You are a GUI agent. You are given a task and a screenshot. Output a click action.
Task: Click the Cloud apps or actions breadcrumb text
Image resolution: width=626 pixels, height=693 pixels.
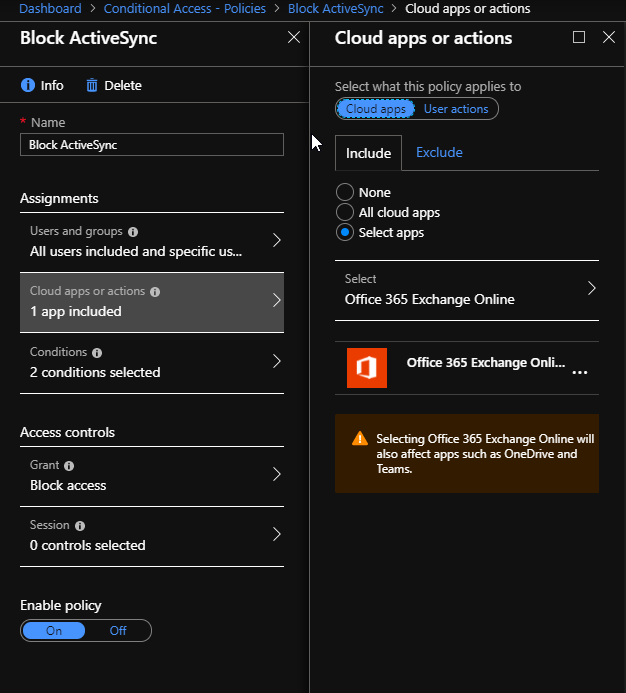pyautogui.click(x=468, y=8)
